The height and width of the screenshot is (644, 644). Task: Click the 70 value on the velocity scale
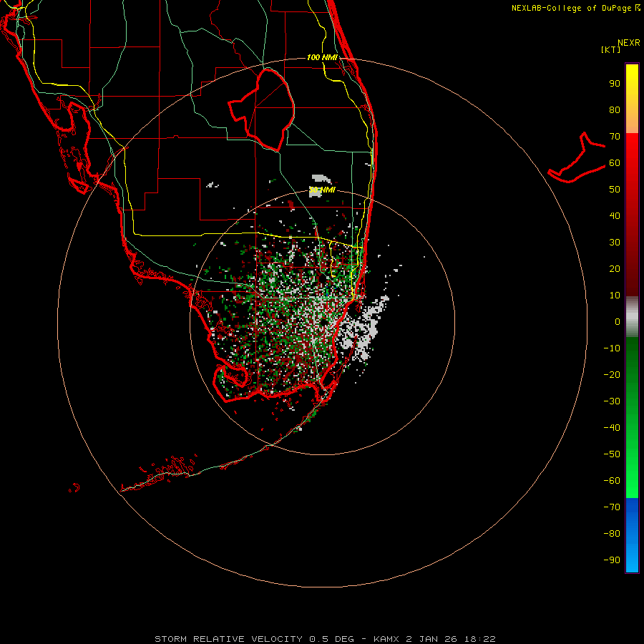(615, 137)
